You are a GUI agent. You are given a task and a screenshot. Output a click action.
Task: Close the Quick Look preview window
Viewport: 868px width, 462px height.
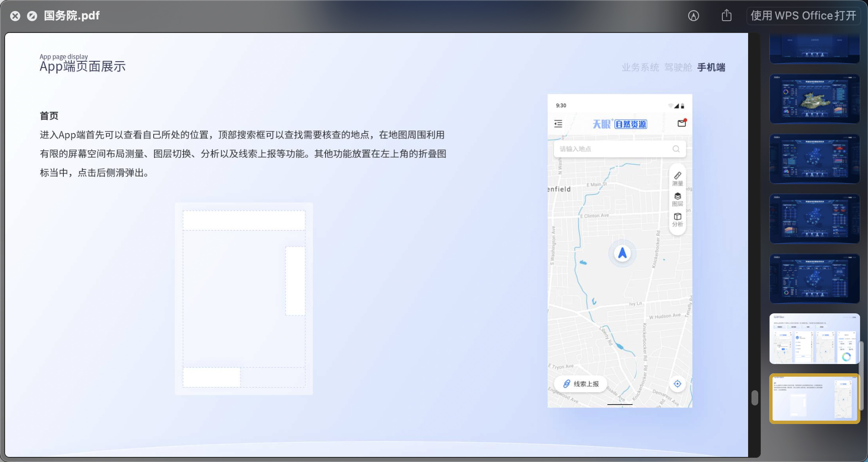pyautogui.click(x=15, y=16)
